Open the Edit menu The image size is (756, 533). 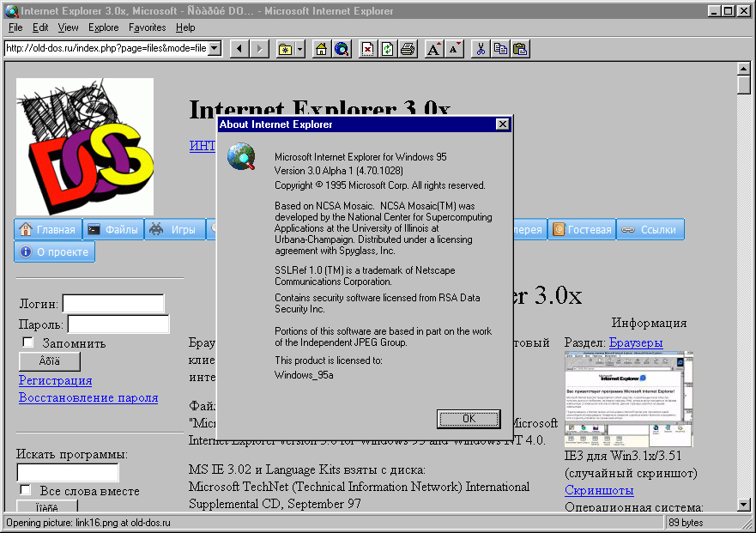click(x=40, y=27)
